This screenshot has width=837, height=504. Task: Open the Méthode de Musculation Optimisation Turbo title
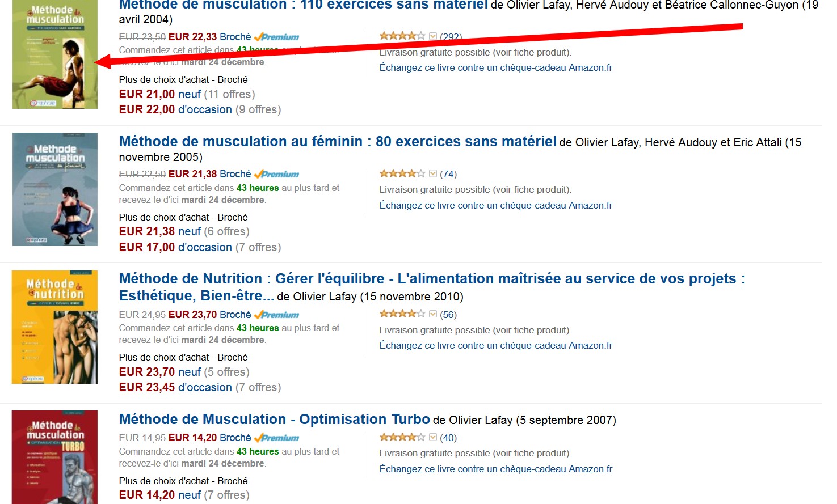[x=275, y=419]
